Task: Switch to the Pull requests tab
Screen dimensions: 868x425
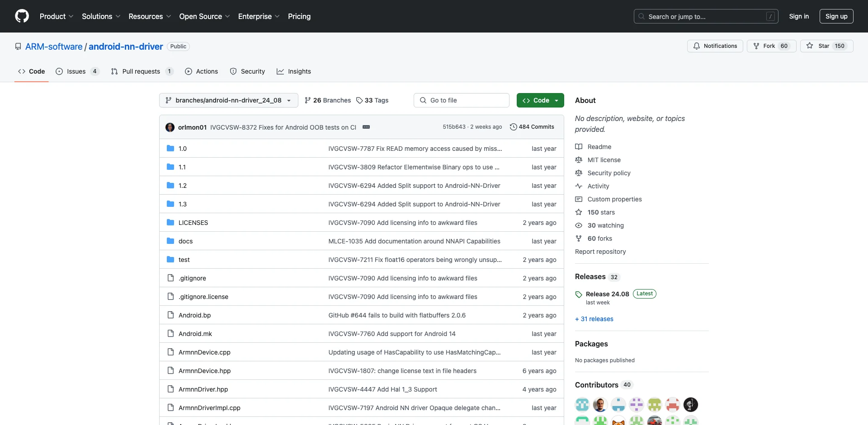Action: pyautogui.click(x=142, y=71)
